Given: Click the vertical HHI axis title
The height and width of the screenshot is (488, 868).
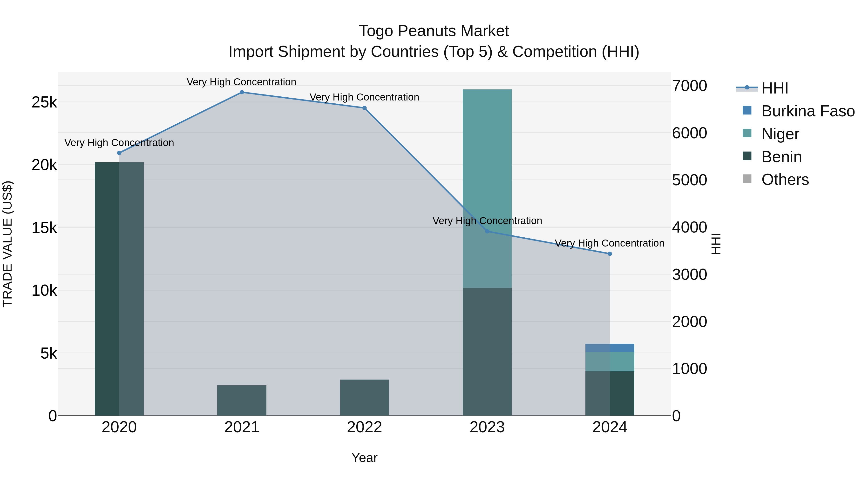Looking at the screenshot, I should click(716, 244).
